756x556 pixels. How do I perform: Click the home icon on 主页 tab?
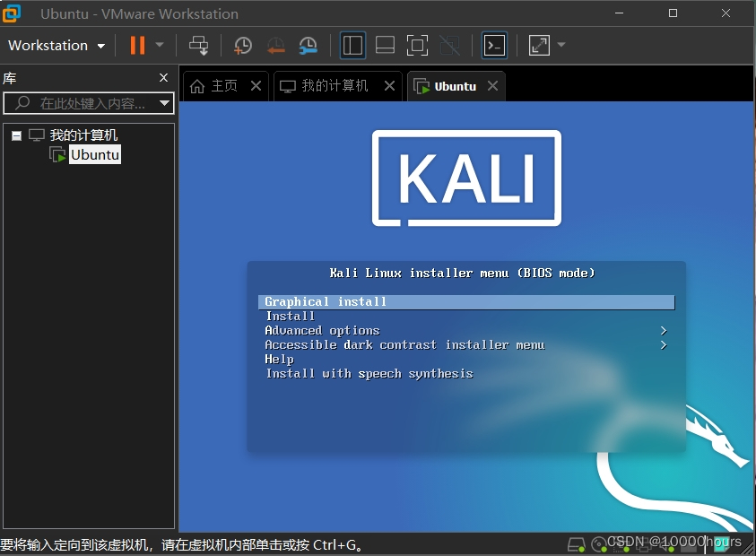[196, 86]
